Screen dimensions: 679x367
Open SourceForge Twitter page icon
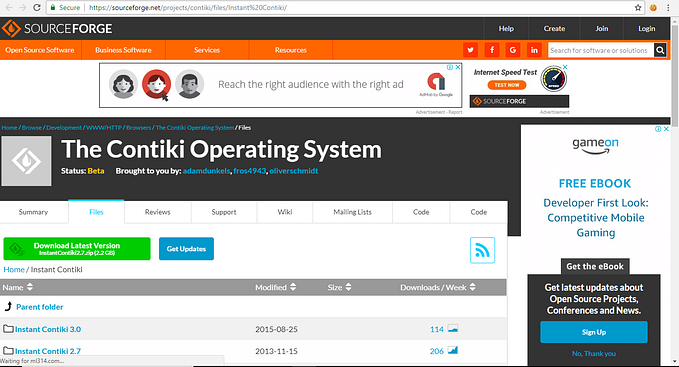[470, 50]
